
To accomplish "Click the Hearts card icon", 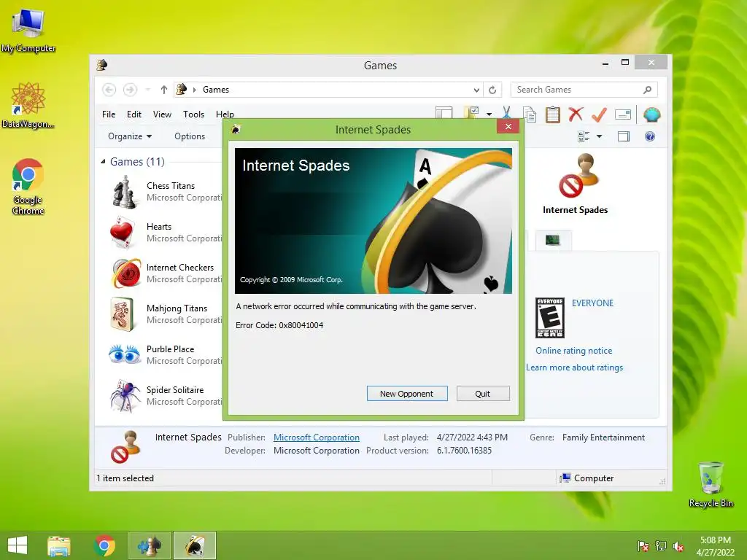I will click(x=123, y=233).
